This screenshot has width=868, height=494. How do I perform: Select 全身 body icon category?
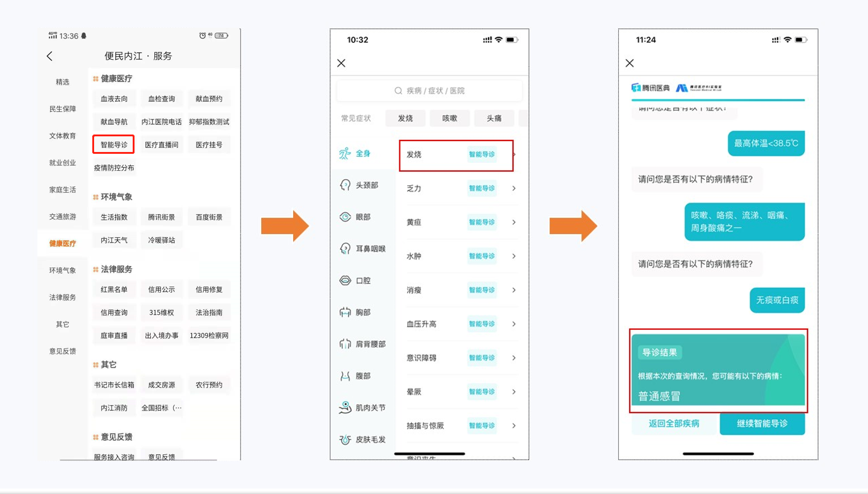(344, 154)
